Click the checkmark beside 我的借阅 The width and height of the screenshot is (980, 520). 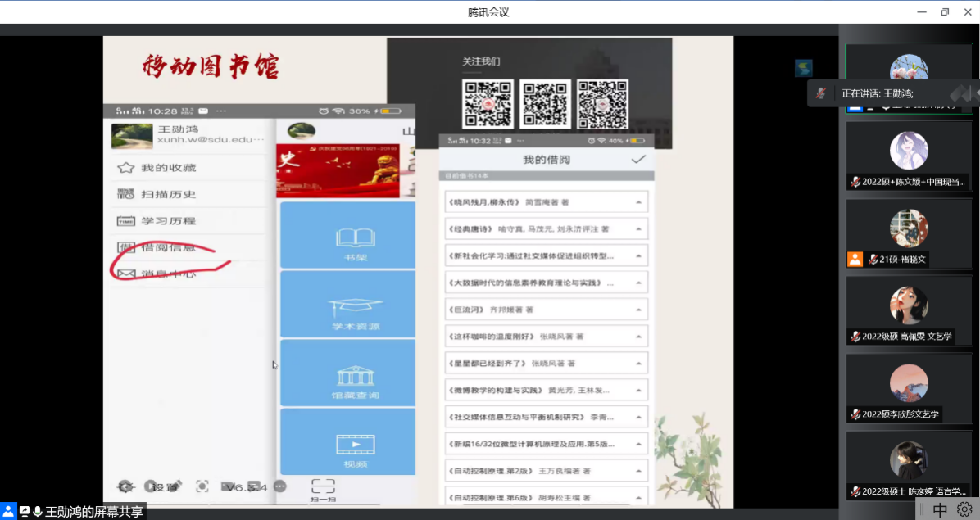point(638,160)
